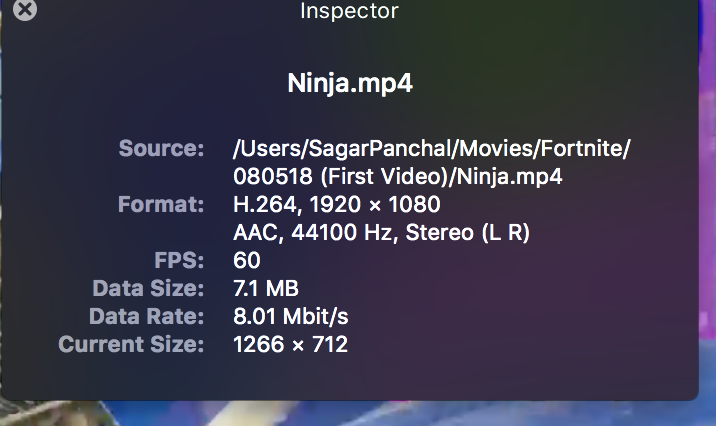The width and height of the screenshot is (716, 426).
Task: Click the 7.1 MB data size value
Action: pyautogui.click(x=266, y=289)
